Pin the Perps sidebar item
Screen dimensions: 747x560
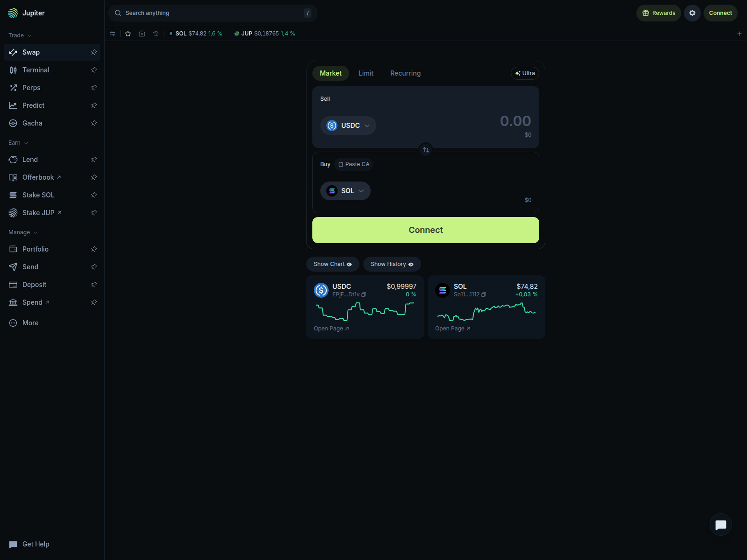pos(94,88)
